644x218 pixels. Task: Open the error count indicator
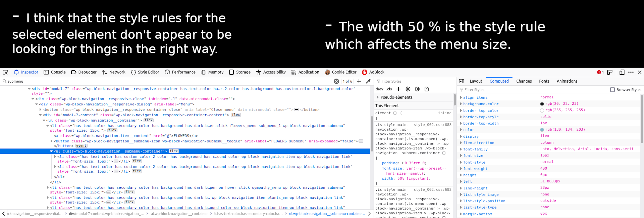[x=600, y=72]
